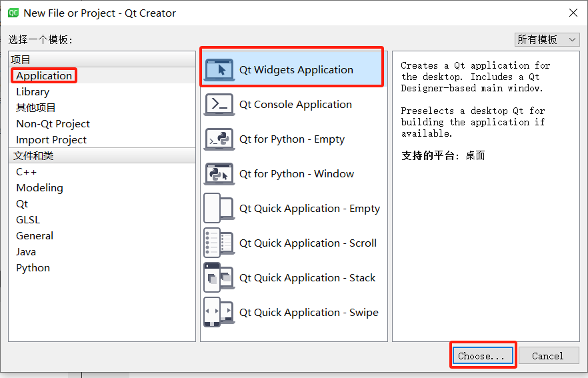Pick the Qt for Python - Empty label
This screenshot has height=378, width=588.
point(292,139)
